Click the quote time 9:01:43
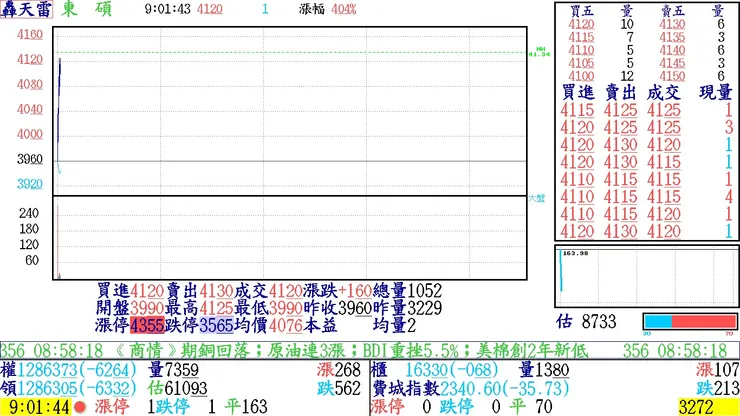This screenshot has height=416, width=740. [x=168, y=9]
